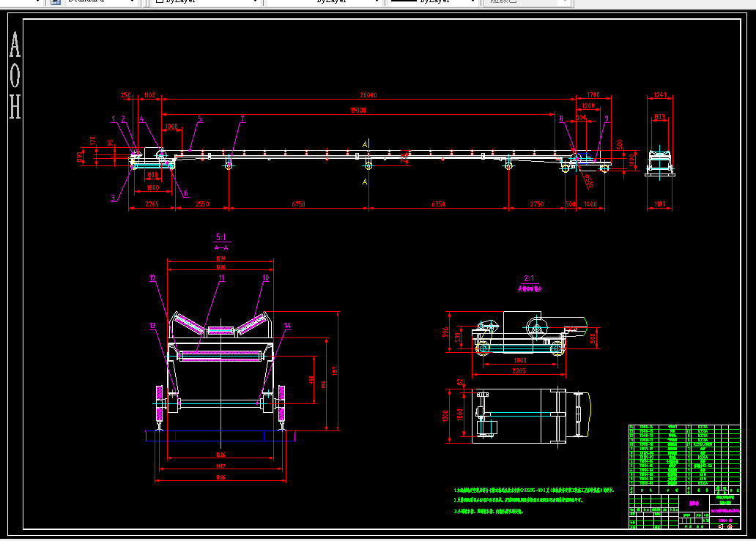
Task: Select part callout 13 on section A-A
Action: 152,326
